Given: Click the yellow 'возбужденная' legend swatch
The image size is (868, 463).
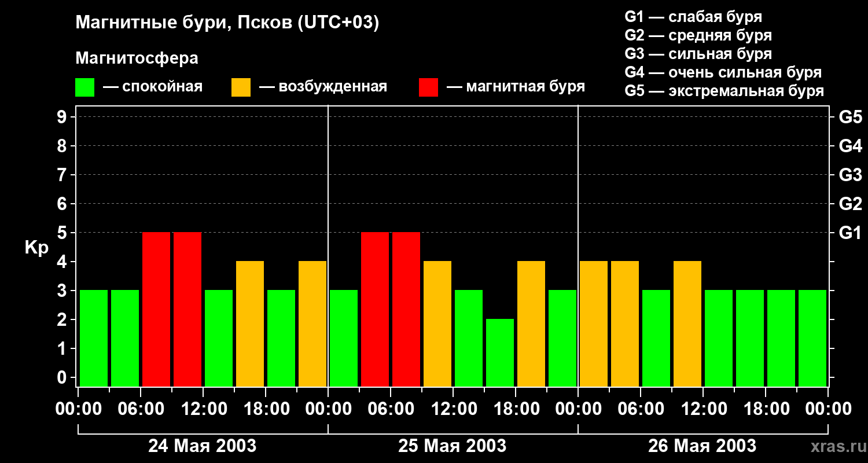Looking at the screenshot, I should [241, 87].
